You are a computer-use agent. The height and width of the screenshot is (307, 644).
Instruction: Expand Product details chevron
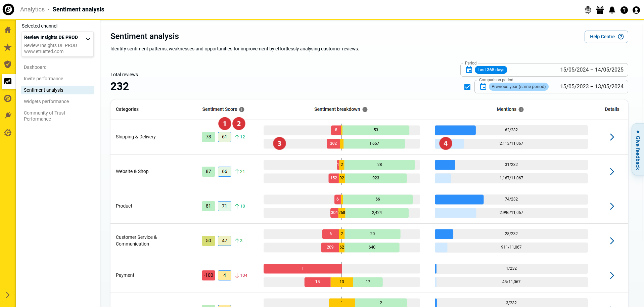pyautogui.click(x=612, y=206)
